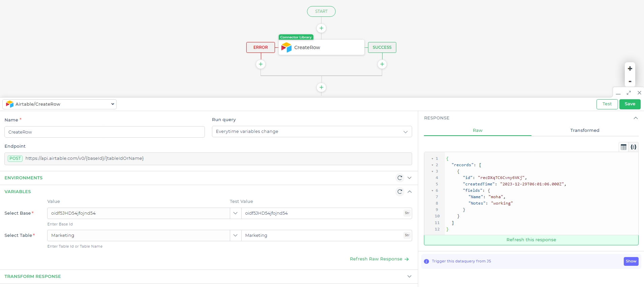Click the info icon beside Trigger this dataquery
This screenshot has height=287, width=644.
[x=426, y=261]
